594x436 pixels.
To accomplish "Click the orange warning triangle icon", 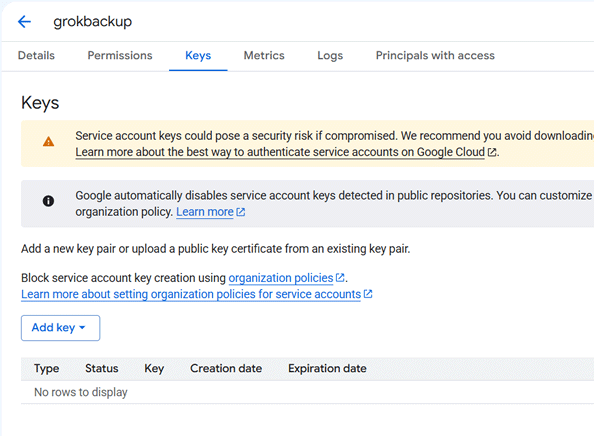I will click(48, 142).
